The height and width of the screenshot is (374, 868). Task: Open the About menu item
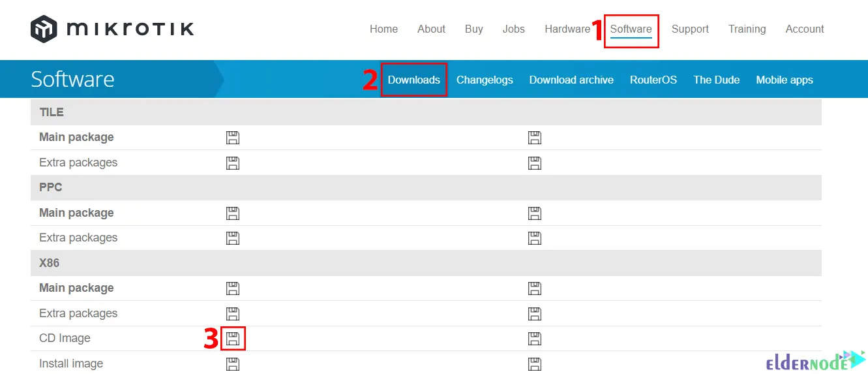point(431,29)
